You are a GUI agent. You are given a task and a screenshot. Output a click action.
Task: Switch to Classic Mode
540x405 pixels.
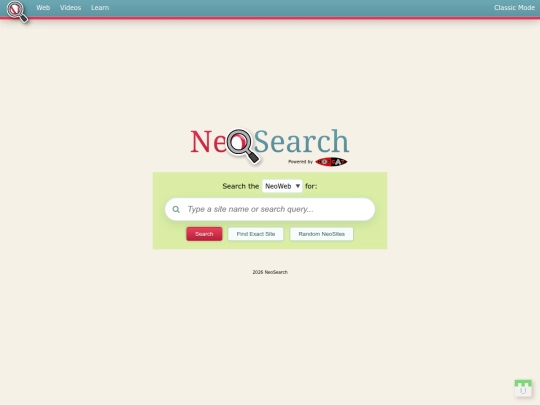pos(514,8)
